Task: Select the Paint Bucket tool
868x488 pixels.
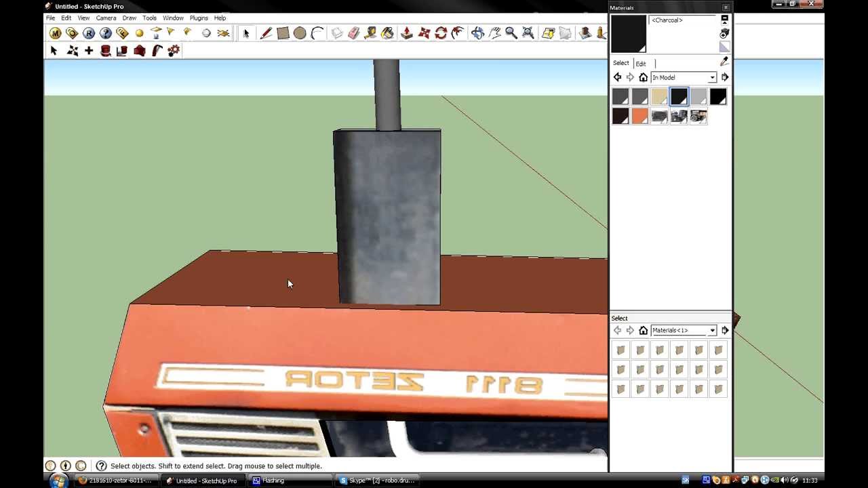Action: [387, 33]
